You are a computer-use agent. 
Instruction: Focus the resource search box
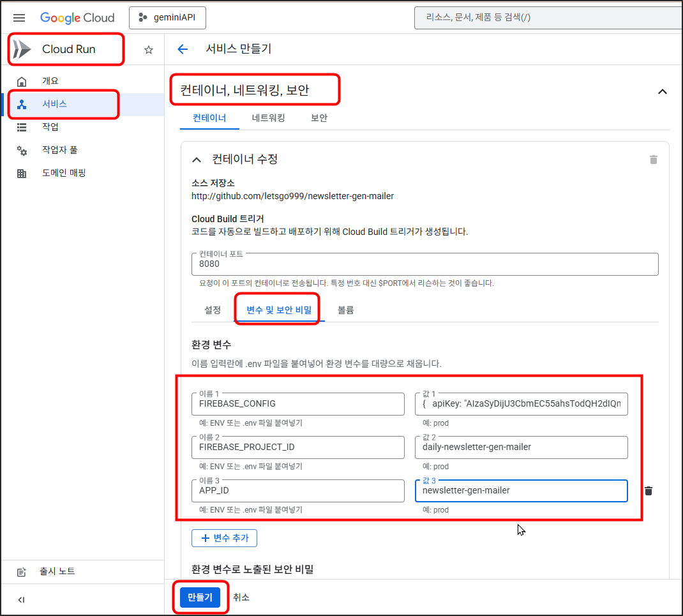click(548, 17)
